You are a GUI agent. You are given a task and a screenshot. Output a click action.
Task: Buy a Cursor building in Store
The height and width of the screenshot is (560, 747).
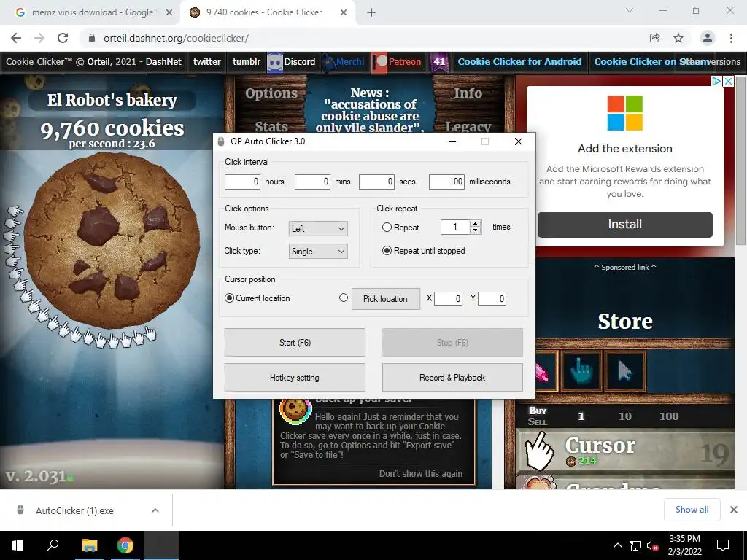coord(625,450)
